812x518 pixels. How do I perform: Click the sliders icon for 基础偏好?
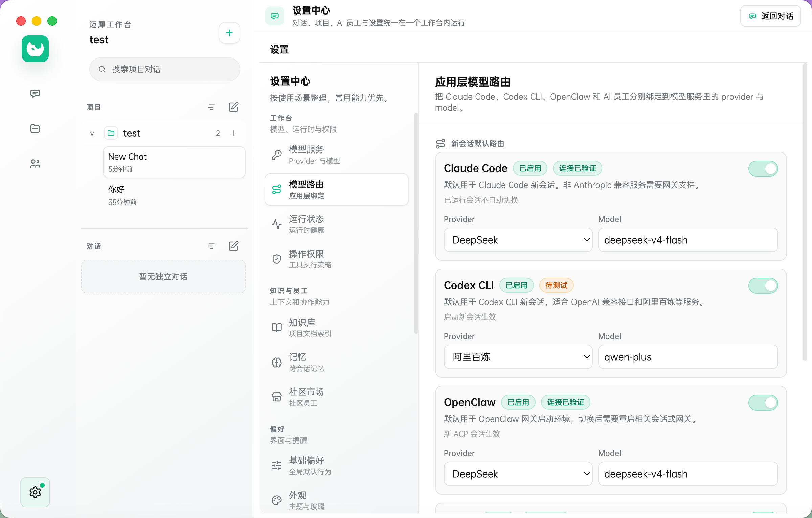pyautogui.click(x=277, y=466)
